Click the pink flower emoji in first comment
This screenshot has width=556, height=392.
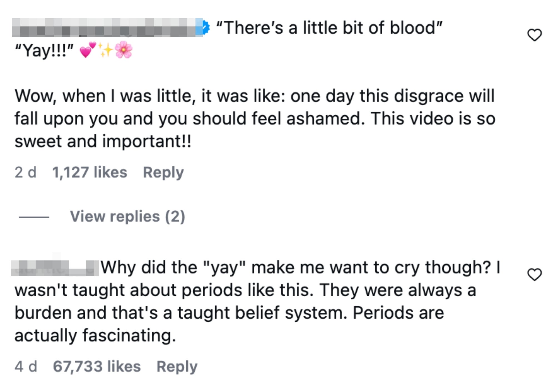pyautogui.click(x=123, y=50)
